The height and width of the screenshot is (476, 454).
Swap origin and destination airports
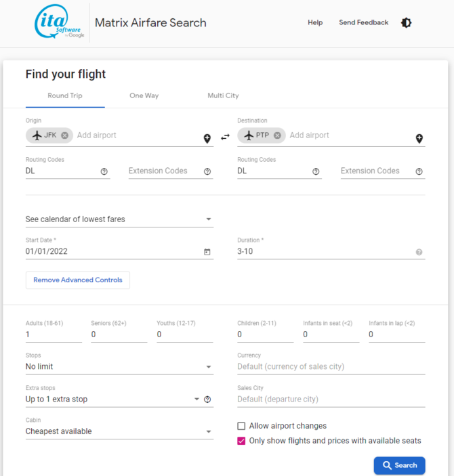pos(225,137)
